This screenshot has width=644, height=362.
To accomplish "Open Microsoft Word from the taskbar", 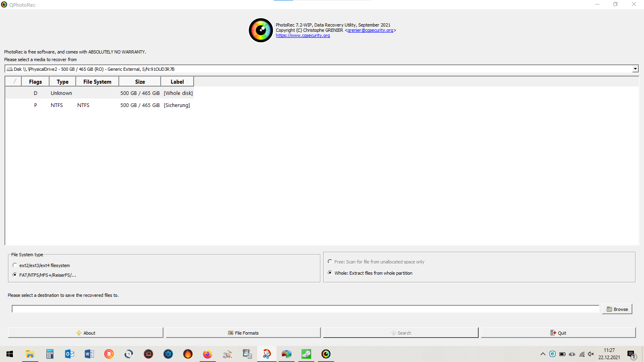I will [89, 354].
